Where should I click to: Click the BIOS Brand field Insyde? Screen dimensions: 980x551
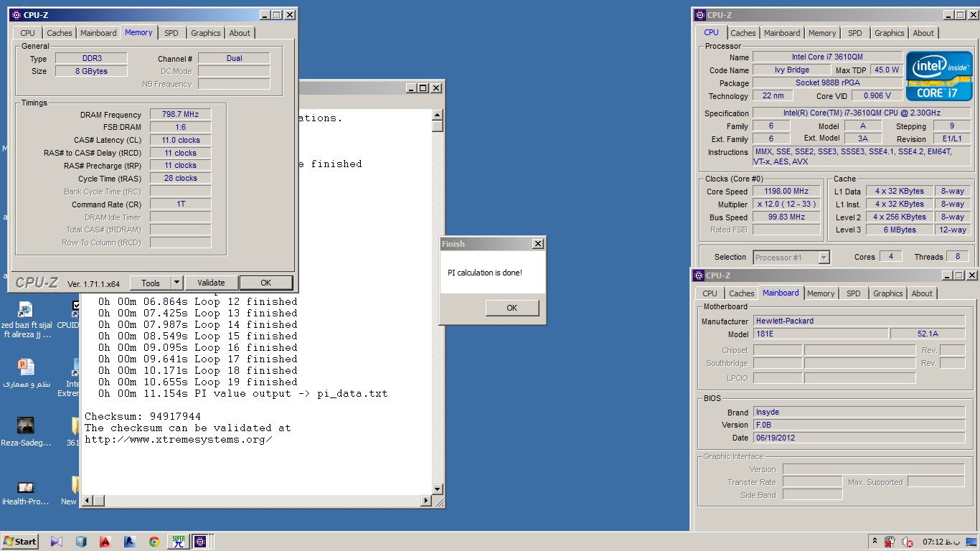(859, 412)
